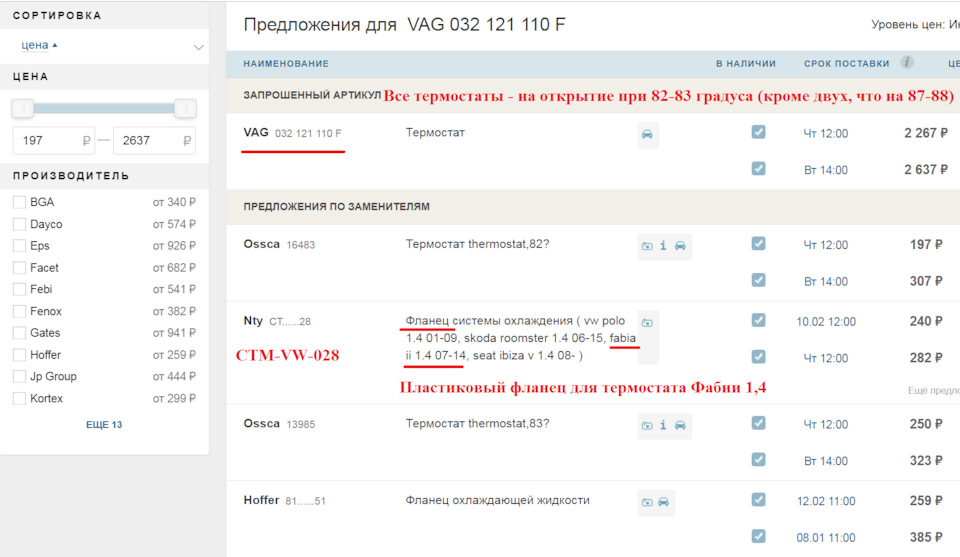Click availability checkmark for 282 ₽ offer
The width and height of the screenshot is (960, 557).
[759, 357]
